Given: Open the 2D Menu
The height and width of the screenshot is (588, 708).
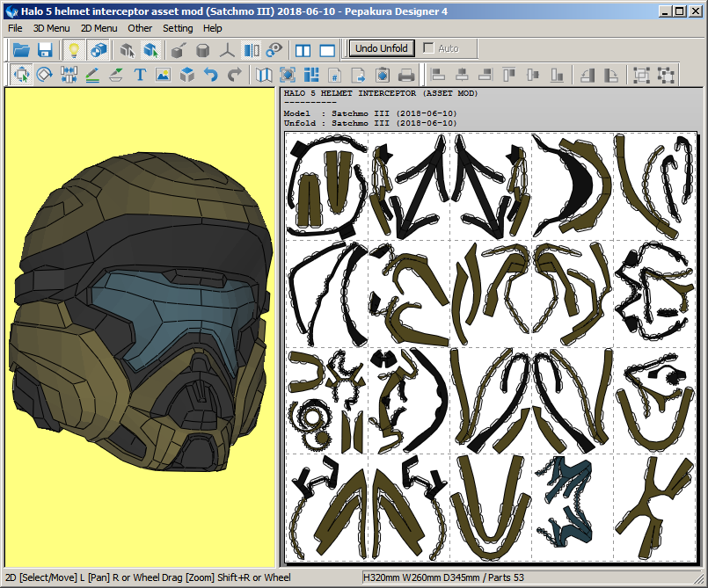Looking at the screenshot, I should pyautogui.click(x=99, y=28).
